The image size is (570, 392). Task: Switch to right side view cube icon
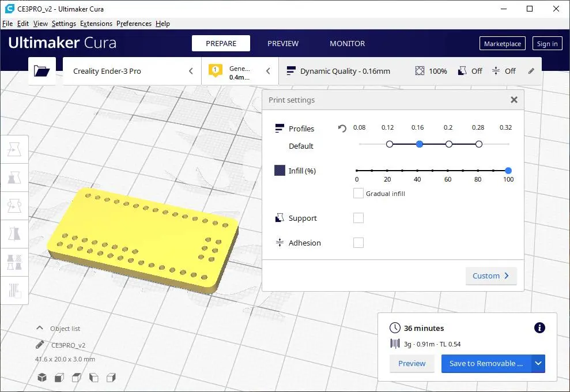coord(111,378)
